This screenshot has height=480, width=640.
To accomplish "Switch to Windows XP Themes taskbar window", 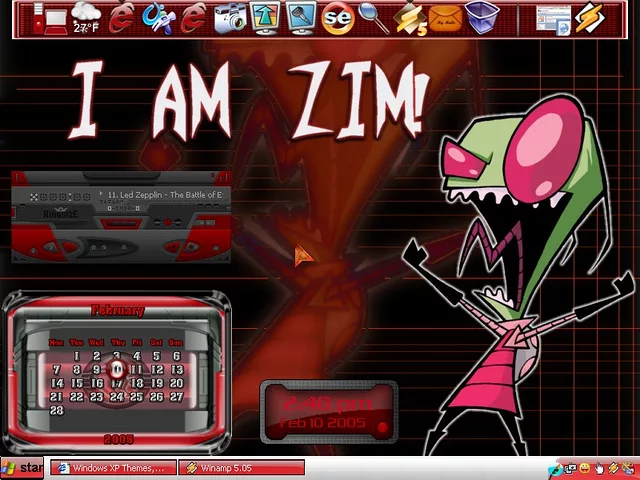I will (113, 468).
